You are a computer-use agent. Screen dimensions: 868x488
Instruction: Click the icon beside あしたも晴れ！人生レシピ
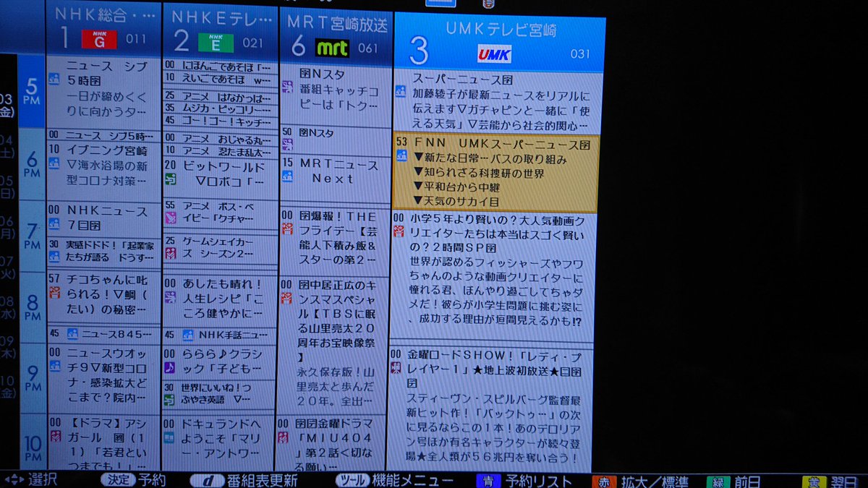tap(170, 298)
